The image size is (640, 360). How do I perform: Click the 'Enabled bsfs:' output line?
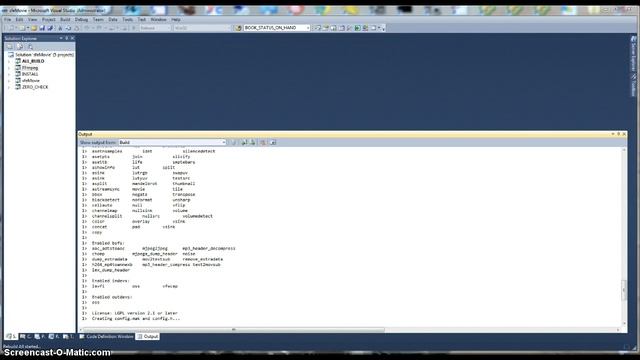point(108,243)
